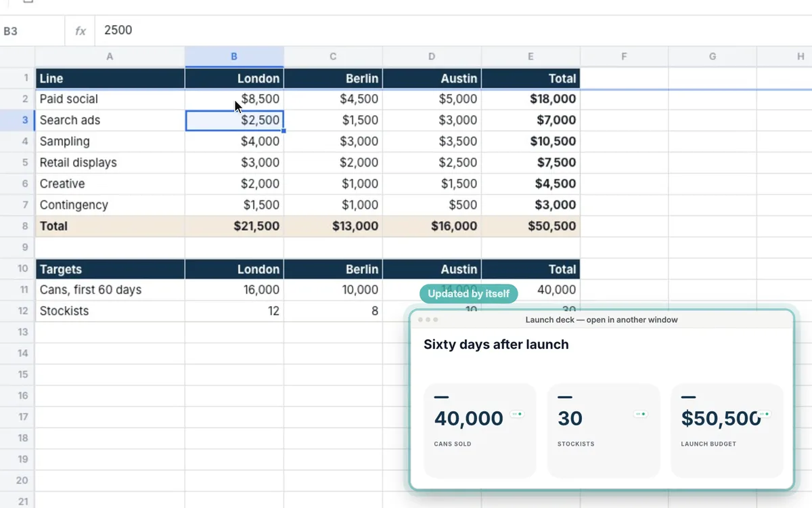Image resolution: width=812 pixels, height=508 pixels.
Task: Click the $7,000 Search ads total
Action: (531, 120)
